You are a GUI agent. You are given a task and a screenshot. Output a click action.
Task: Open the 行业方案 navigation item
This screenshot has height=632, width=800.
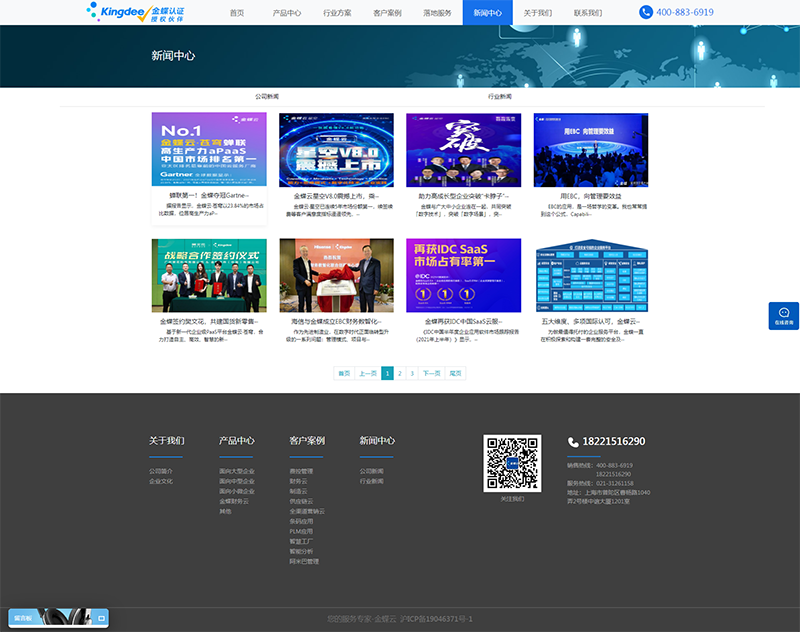[x=337, y=13]
